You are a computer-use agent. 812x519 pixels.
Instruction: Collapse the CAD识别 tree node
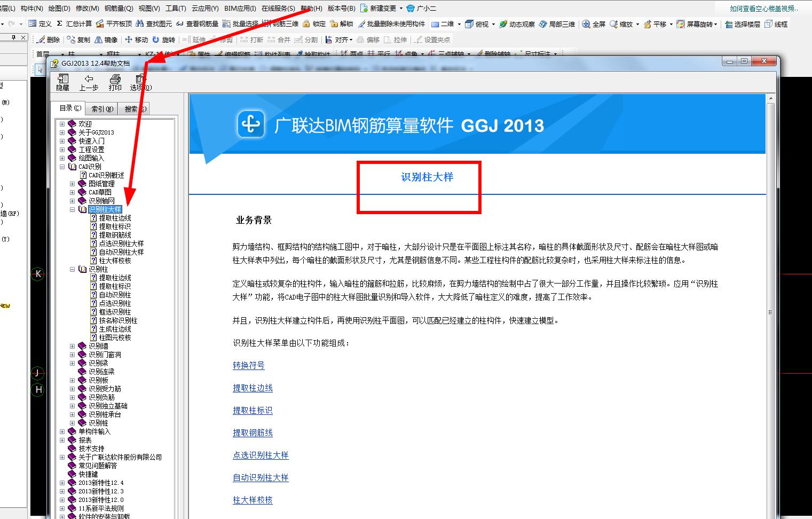pos(62,167)
